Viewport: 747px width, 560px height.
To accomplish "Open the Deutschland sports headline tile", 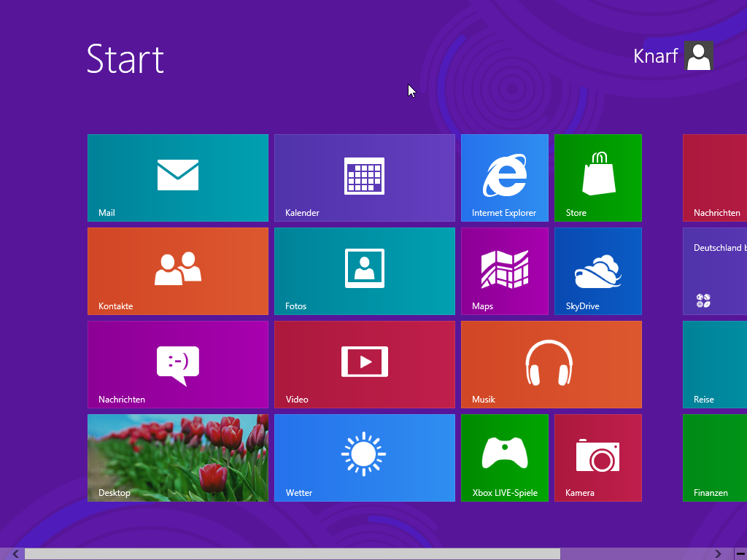I will 715,271.
